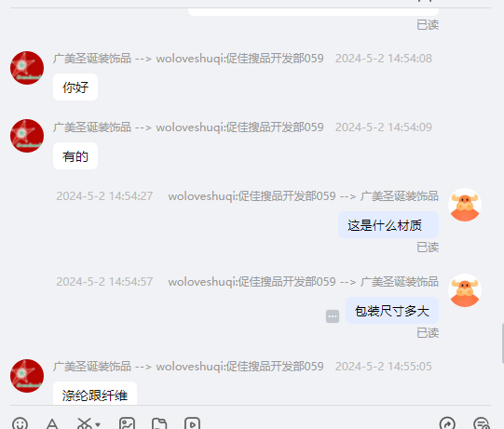Click the 你好 message bubble
504x429 pixels.
pyautogui.click(x=75, y=87)
